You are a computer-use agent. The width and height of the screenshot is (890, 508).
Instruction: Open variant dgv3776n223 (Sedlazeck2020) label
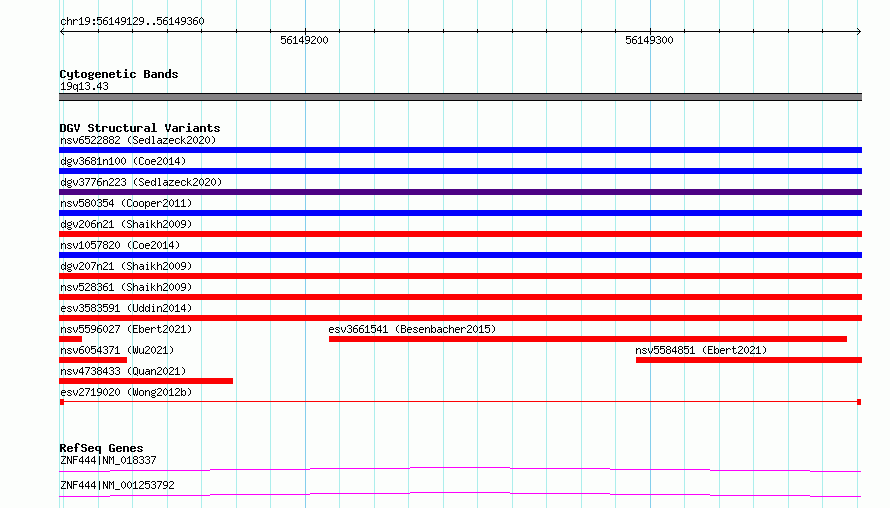pyautogui.click(x=141, y=182)
